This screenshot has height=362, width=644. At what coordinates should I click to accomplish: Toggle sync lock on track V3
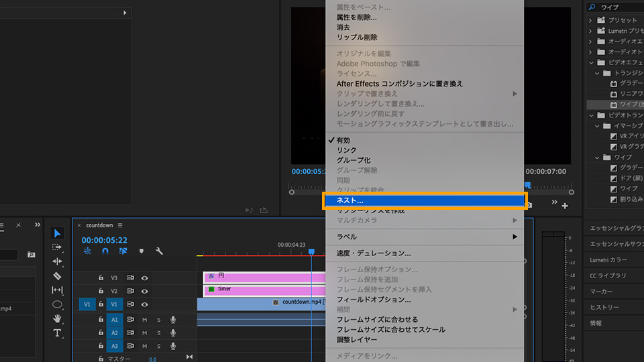[130, 278]
